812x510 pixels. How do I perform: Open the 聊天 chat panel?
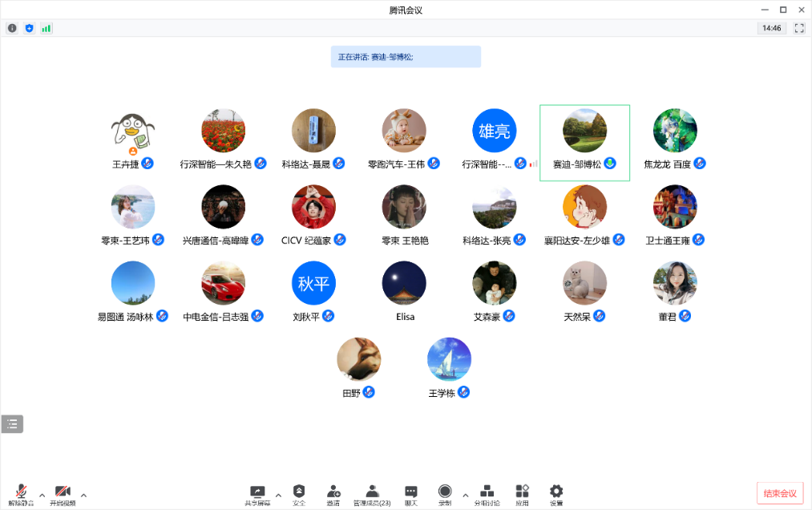point(410,495)
